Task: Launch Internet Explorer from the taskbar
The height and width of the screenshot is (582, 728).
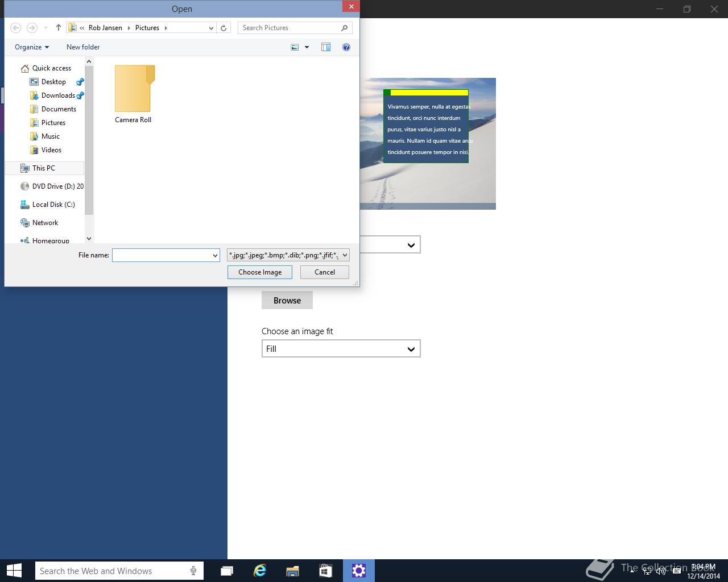Action: click(260, 571)
